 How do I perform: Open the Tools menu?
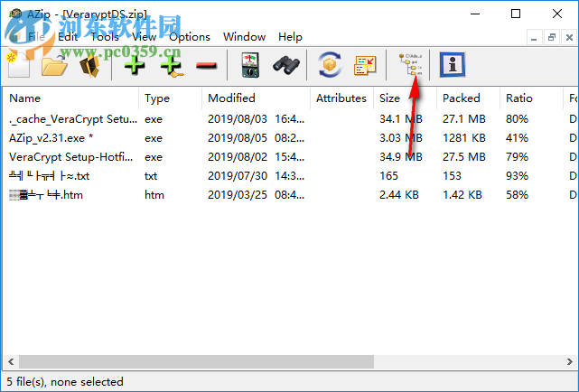coord(105,37)
